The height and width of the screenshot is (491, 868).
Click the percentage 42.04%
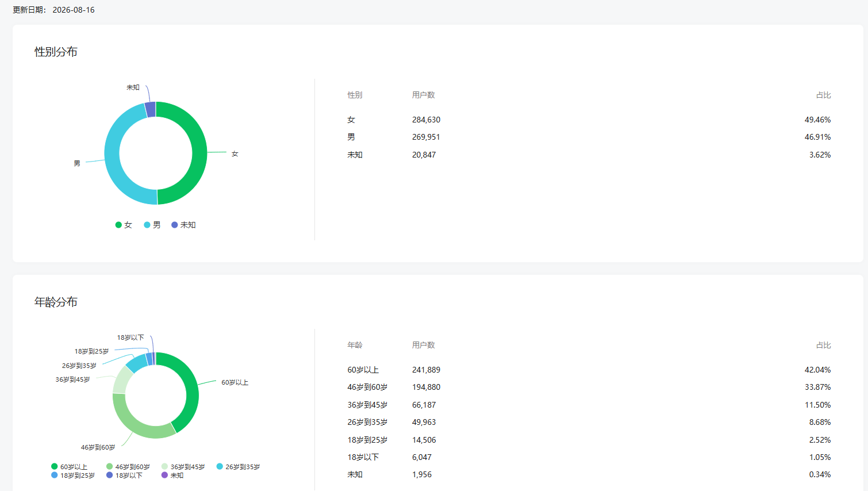click(x=817, y=370)
